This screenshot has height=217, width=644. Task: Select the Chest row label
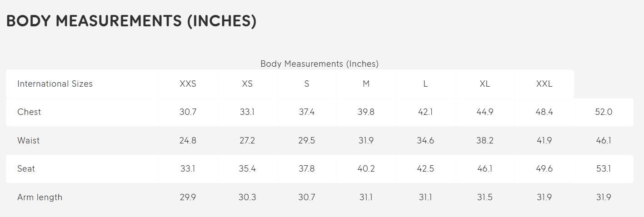(29, 112)
